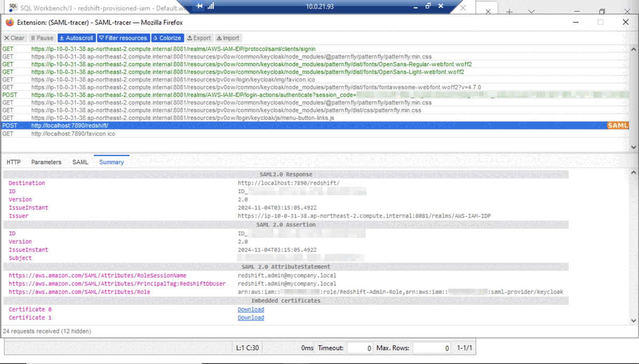
Task: Click the SAML 2.0 Assertion section header
Action: pos(286,225)
